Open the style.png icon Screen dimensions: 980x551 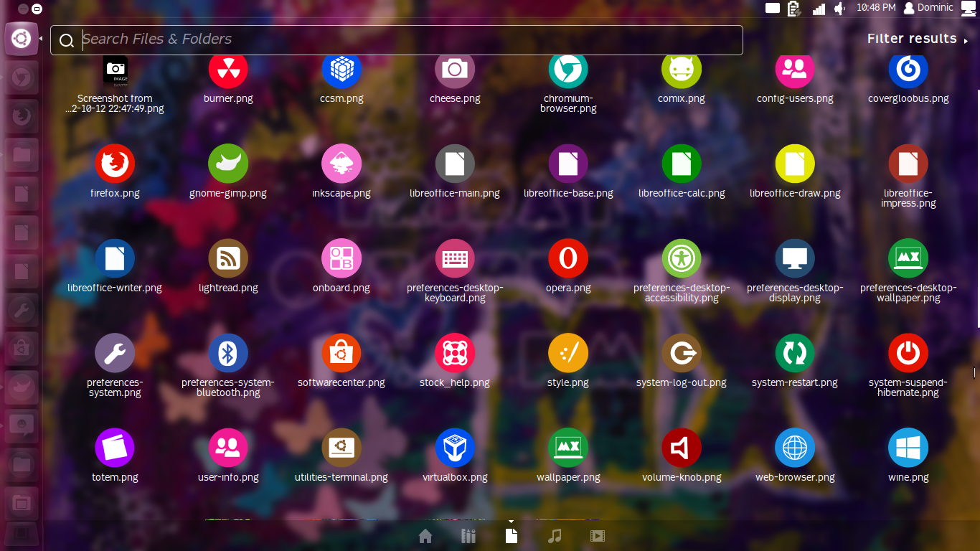point(568,353)
